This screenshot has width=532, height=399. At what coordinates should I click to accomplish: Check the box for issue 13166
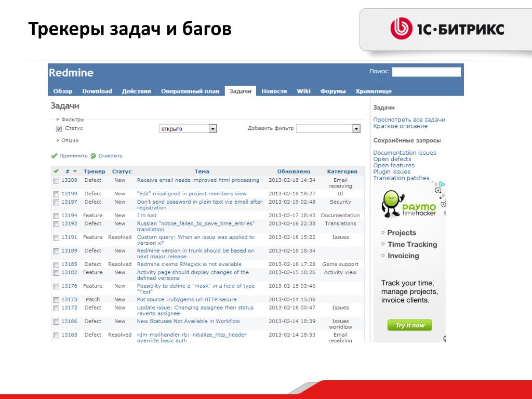point(56,322)
